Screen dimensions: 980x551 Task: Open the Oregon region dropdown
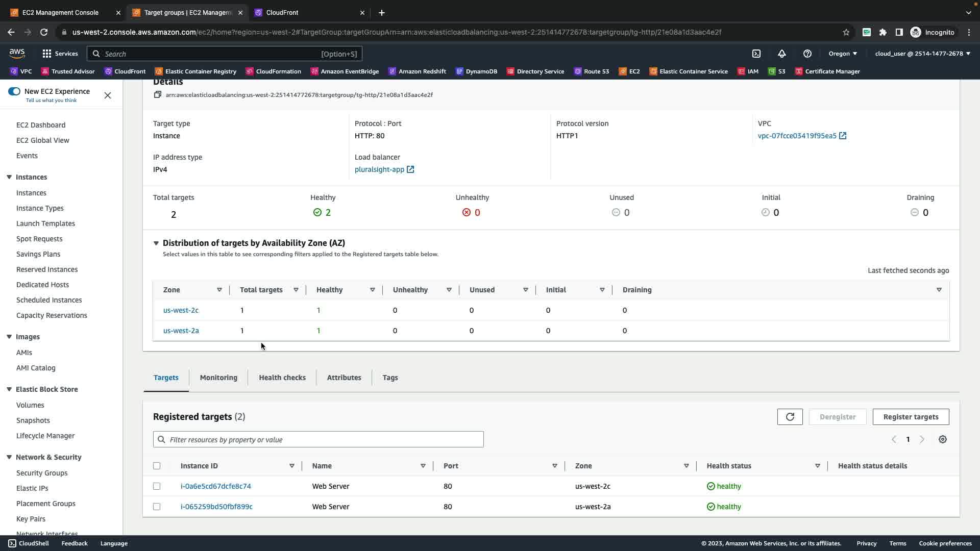843,54
